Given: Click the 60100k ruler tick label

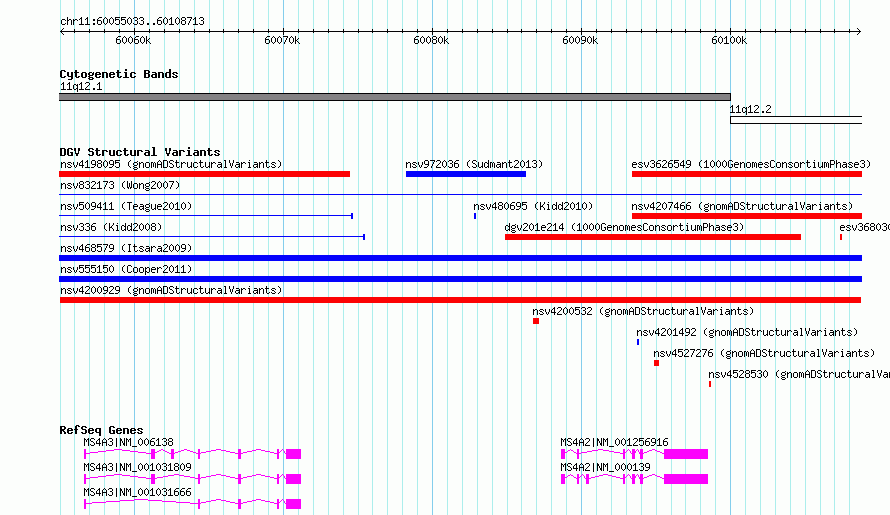Looking at the screenshot, I should (x=729, y=40).
